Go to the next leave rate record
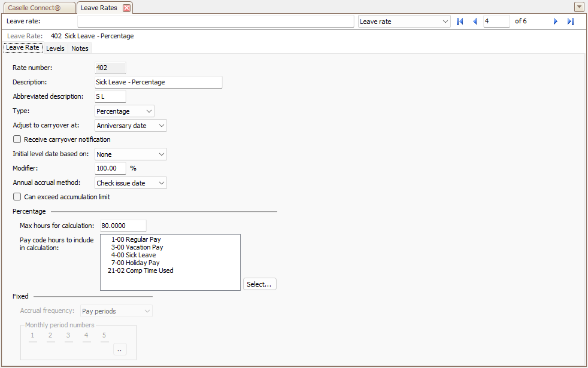The height and width of the screenshot is (368, 588). point(556,22)
